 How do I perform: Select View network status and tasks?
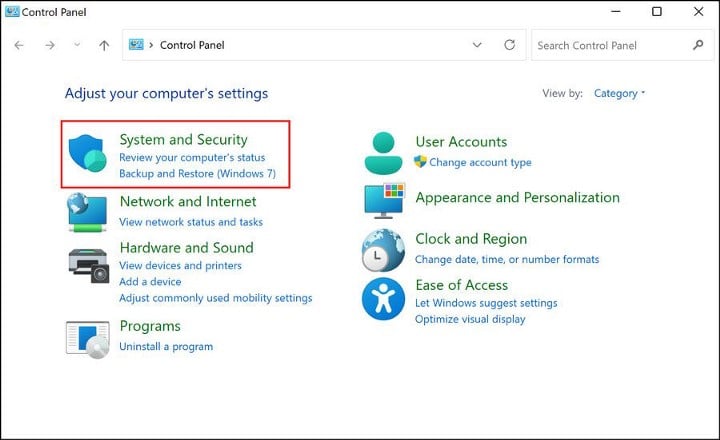(191, 222)
